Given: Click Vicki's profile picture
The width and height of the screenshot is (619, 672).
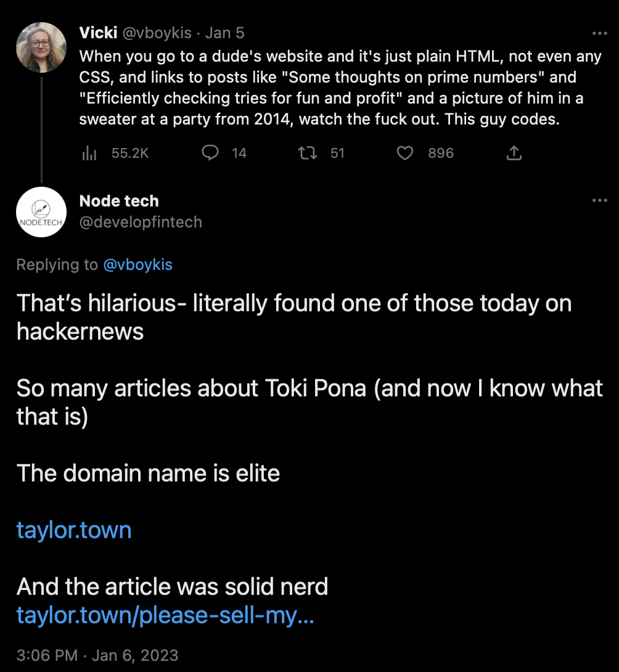Looking at the screenshot, I should pyautogui.click(x=41, y=47).
